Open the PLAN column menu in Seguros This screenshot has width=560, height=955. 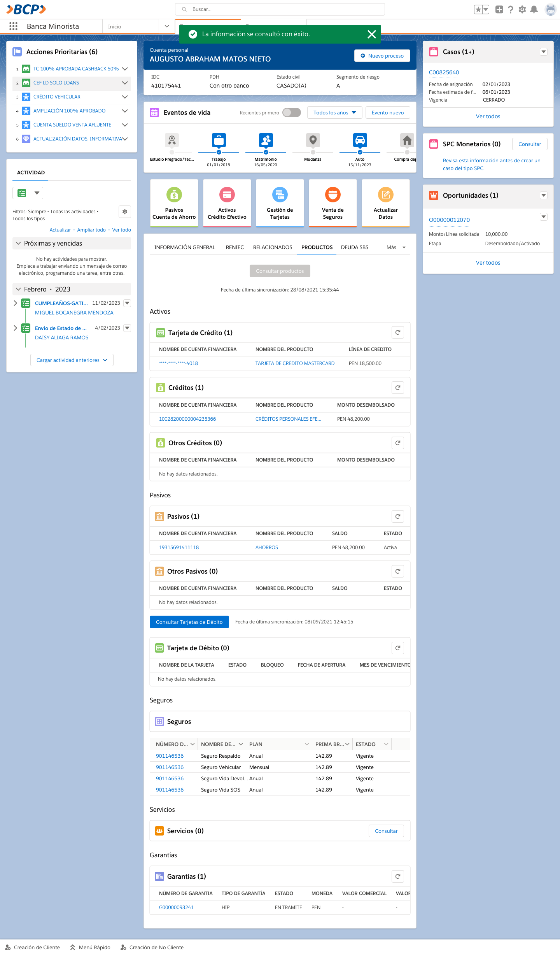[x=307, y=744]
